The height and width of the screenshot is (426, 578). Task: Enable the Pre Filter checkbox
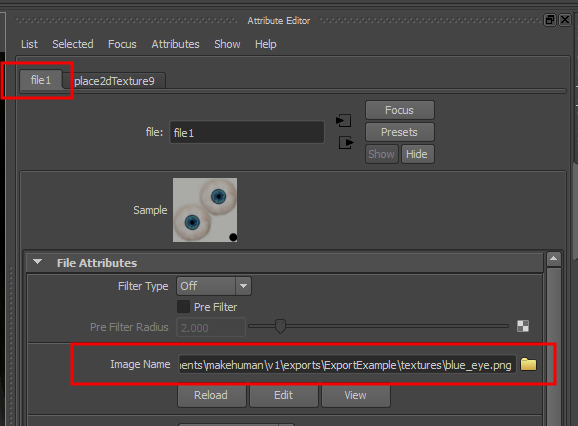[183, 307]
